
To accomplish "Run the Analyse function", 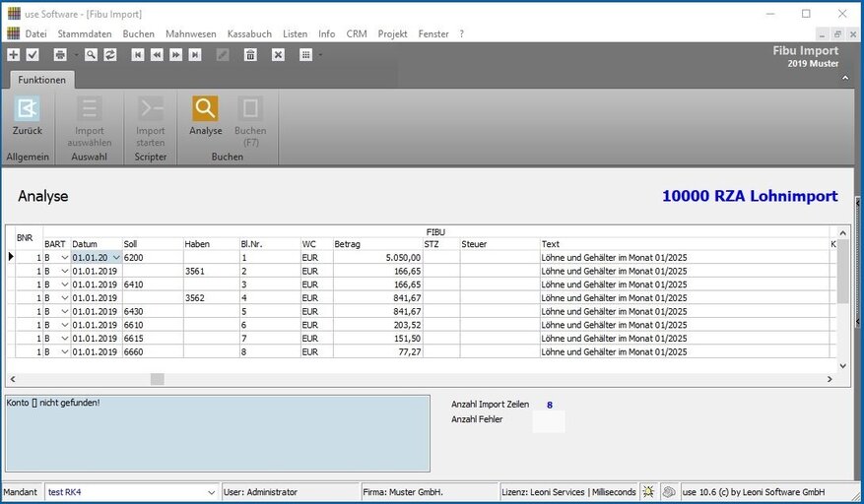I will pyautogui.click(x=205, y=109).
